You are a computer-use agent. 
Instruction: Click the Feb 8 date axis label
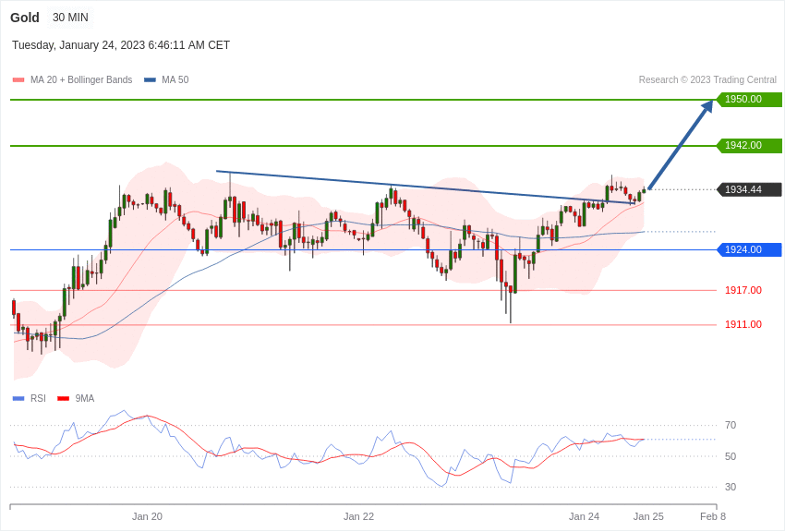pyautogui.click(x=713, y=516)
